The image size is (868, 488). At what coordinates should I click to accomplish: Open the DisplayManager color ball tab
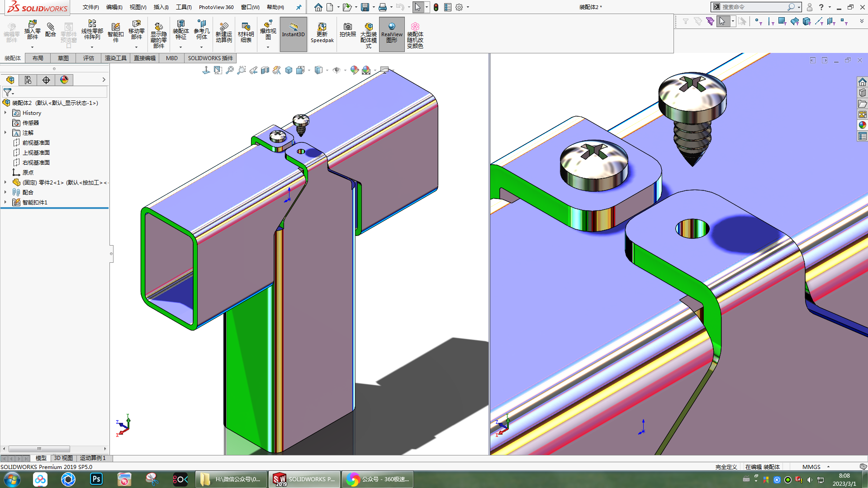[x=64, y=80]
